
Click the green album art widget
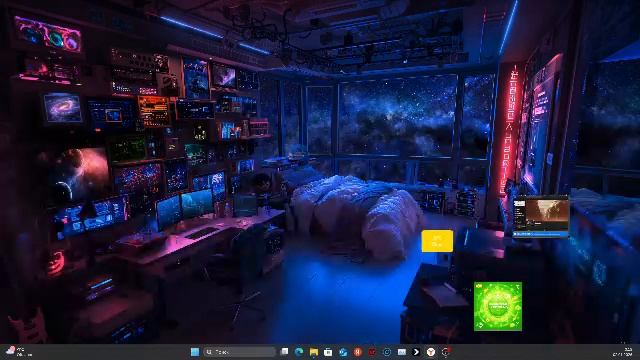coord(498,306)
